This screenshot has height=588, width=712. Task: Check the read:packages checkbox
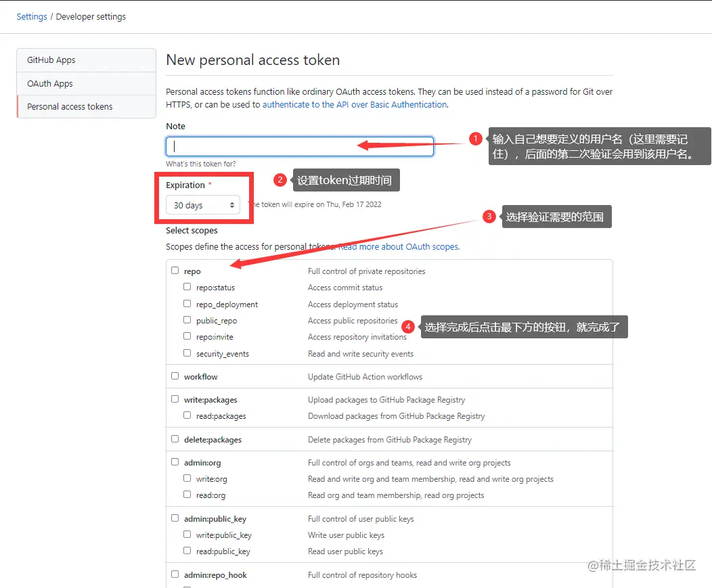click(187, 415)
